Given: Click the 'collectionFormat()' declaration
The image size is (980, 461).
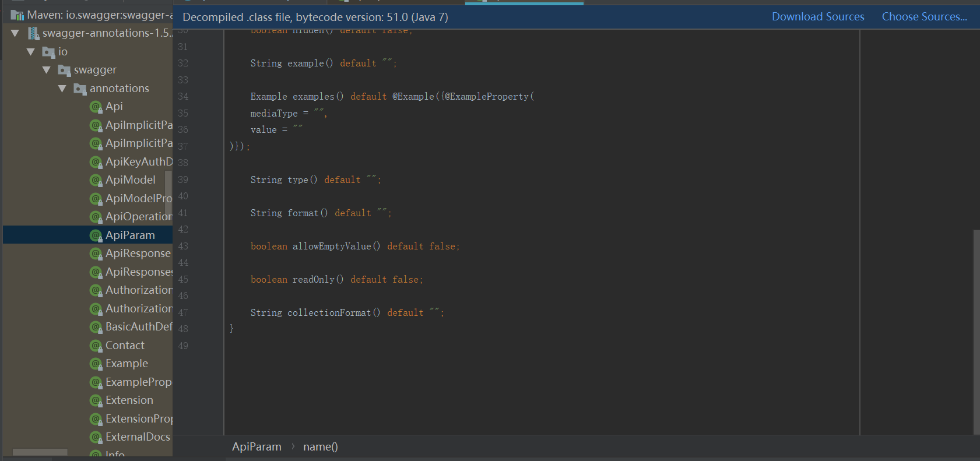Looking at the screenshot, I should (347, 313).
